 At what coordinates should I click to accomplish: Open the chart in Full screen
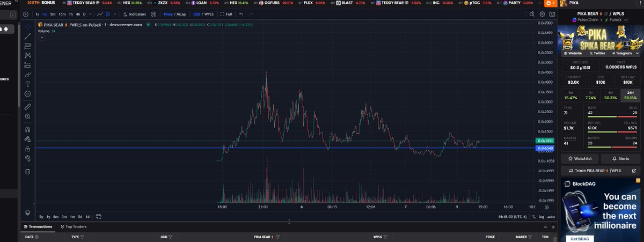[226, 14]
